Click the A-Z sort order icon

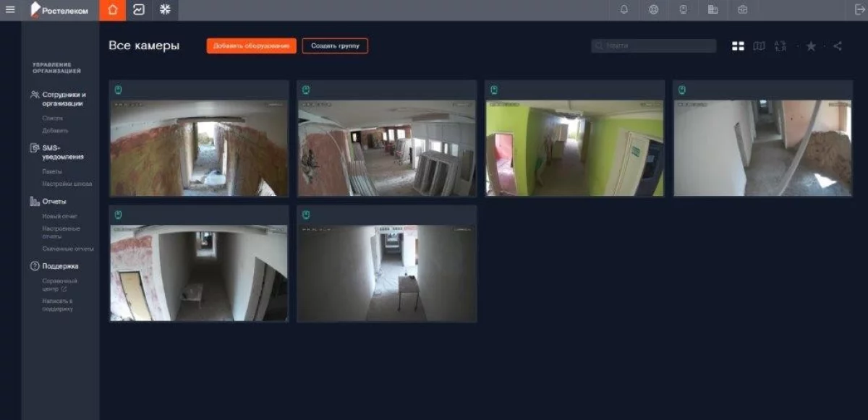click(x=780, y=46)
